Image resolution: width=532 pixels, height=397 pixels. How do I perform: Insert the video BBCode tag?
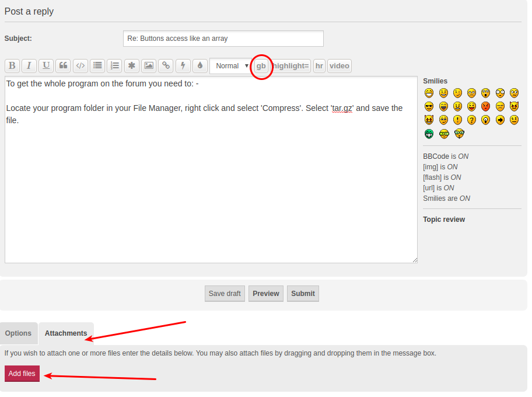coord(339,66)
